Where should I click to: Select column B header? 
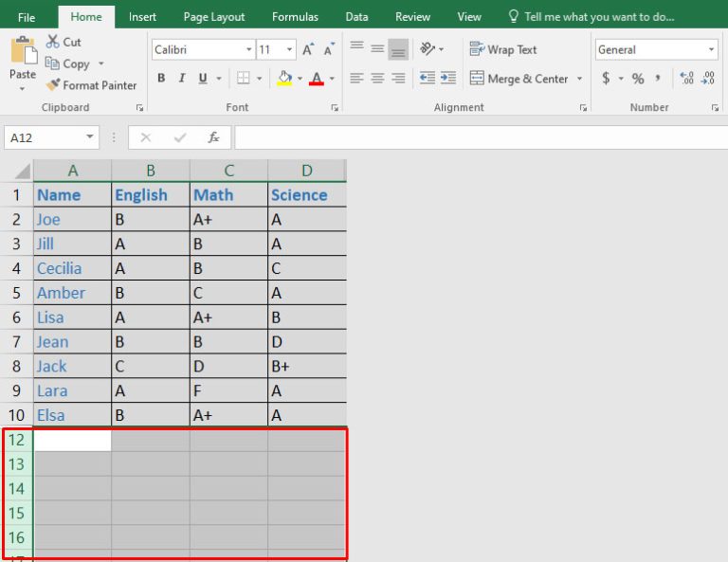click(x=151, y=171)
